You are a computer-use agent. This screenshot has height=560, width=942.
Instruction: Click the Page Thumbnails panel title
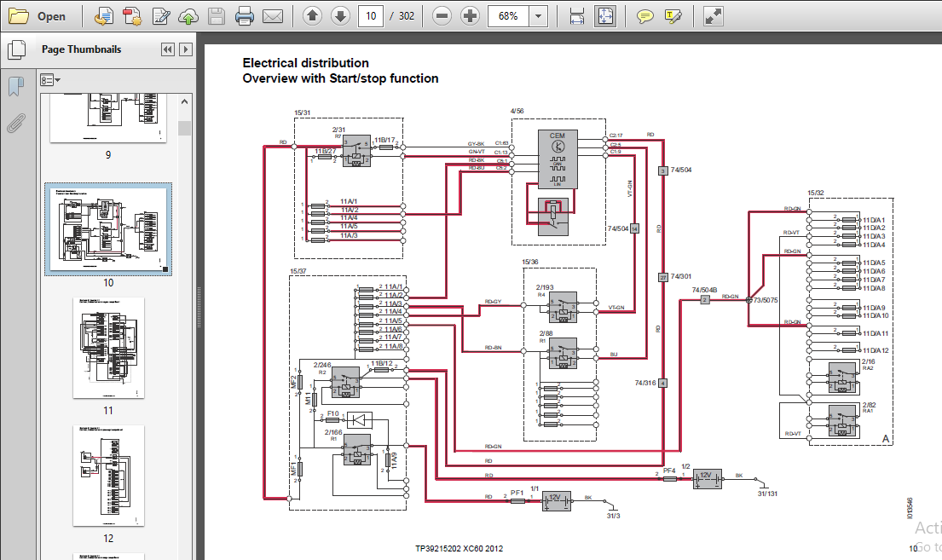(x=81, y=49)
